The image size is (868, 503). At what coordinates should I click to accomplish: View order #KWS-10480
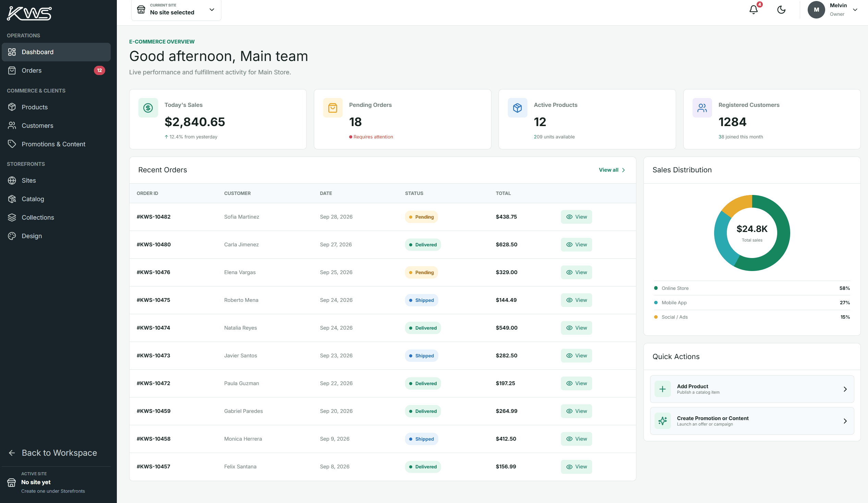click(576, 245)
